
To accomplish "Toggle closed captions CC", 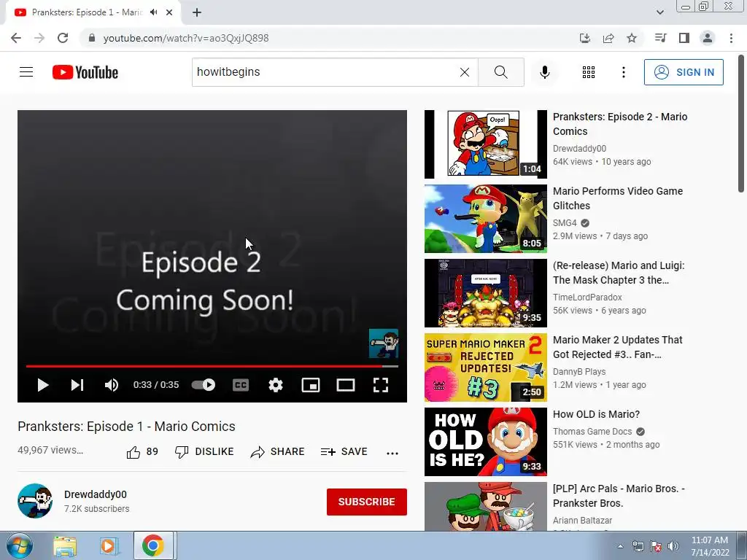I will (241, 385).
